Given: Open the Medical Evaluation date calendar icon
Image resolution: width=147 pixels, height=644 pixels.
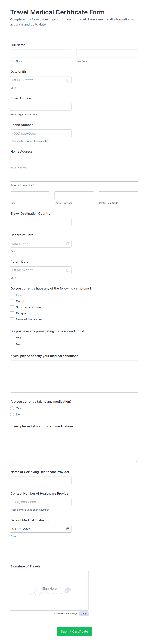Looking at the screenshot, I should [x=68, y=528].
